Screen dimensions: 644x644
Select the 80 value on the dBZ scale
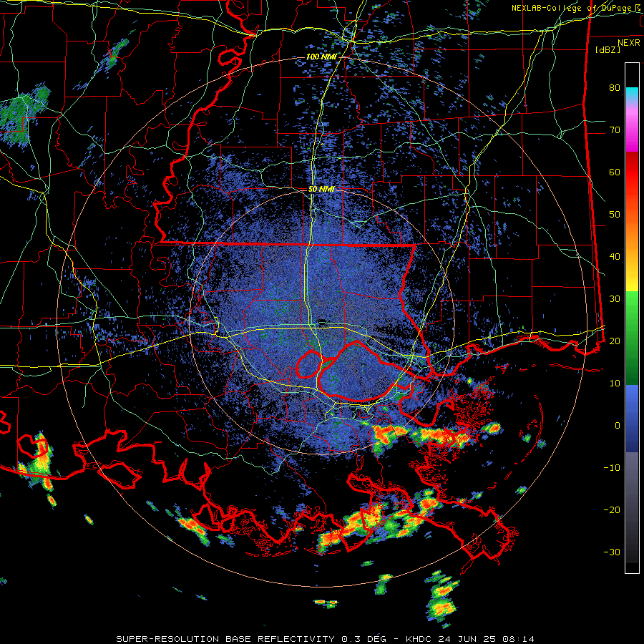point(615,88)
